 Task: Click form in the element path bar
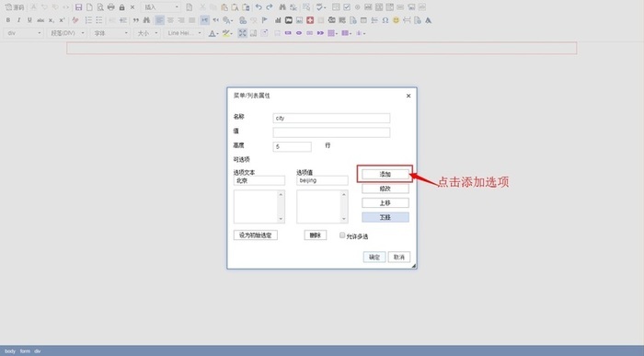click(25, 351)
